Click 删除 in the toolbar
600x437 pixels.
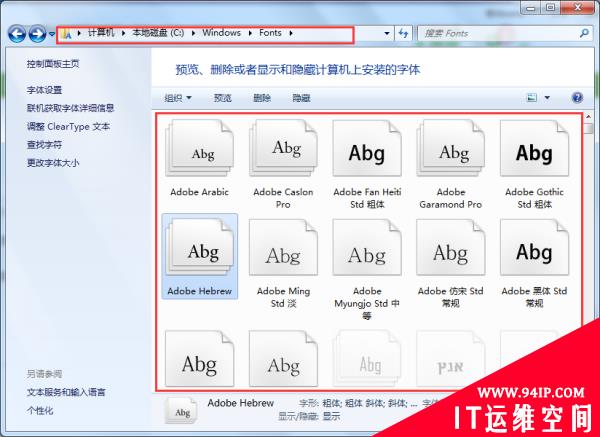point(262,98)
